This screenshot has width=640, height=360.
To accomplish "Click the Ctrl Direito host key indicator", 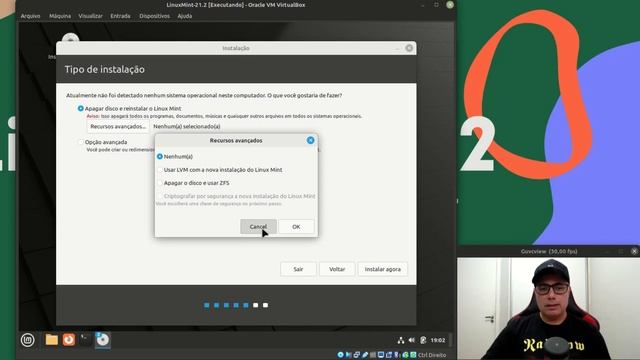I will click(432, 355).
